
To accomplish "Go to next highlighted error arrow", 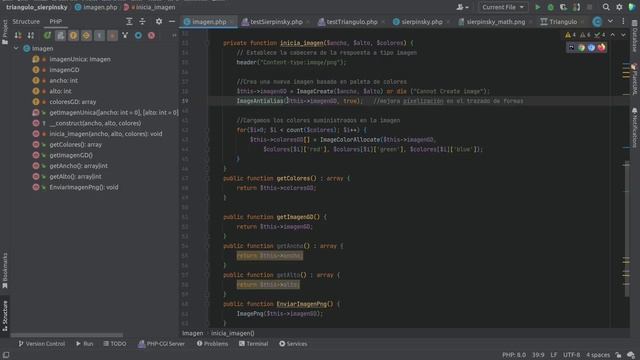I will [x=623, y=35].
